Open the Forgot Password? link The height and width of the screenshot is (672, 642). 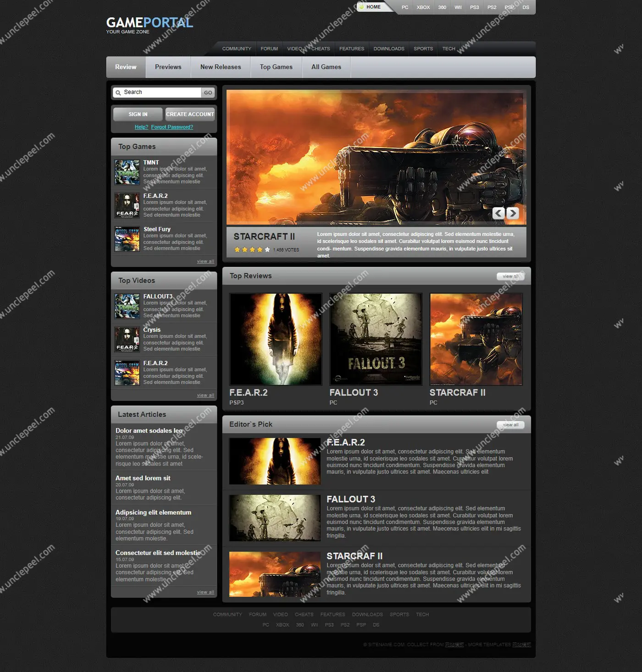pyautogui.click(x=172, y=127)
